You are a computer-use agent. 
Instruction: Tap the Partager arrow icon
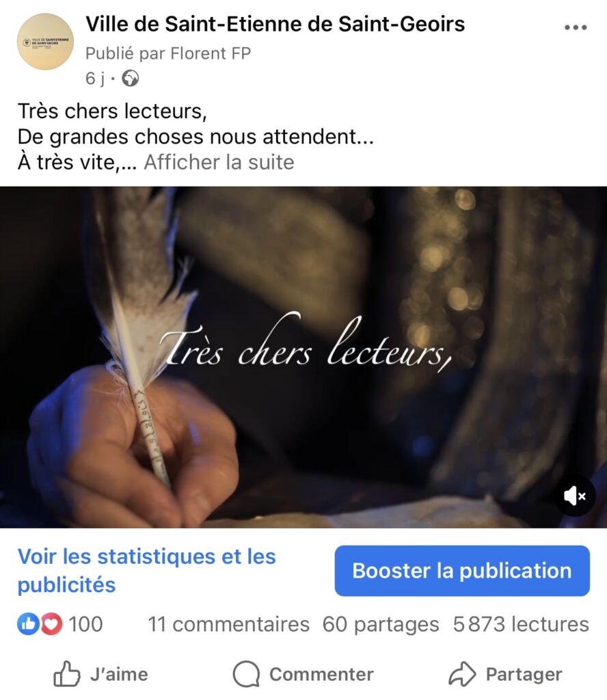[x=462, y=673]
